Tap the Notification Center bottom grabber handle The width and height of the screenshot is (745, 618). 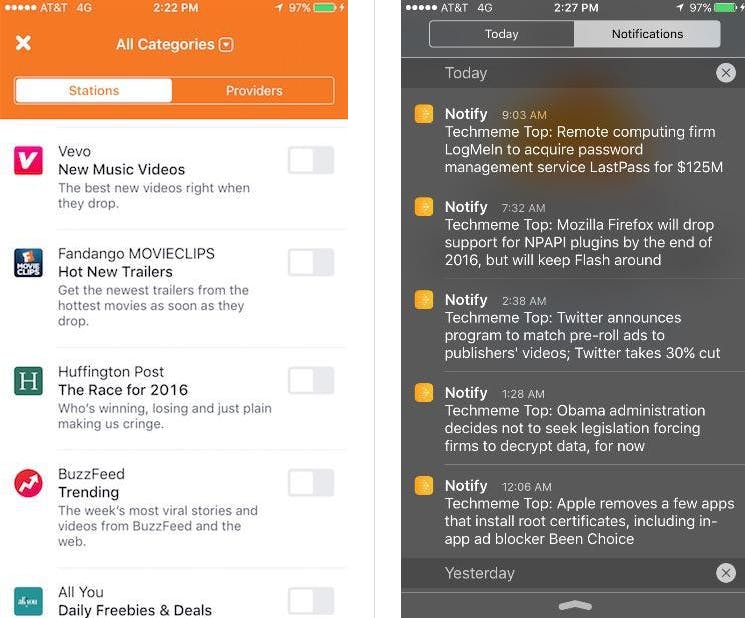click(575, 605)
